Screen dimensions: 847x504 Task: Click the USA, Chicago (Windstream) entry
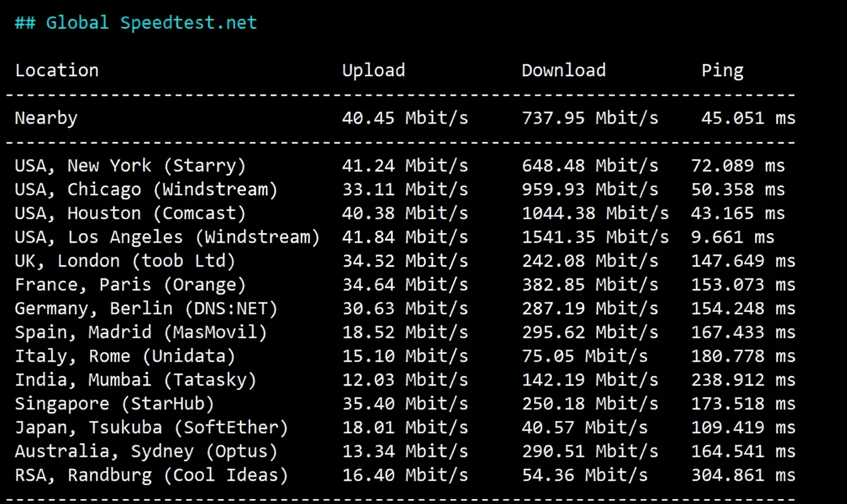point(146,190)
